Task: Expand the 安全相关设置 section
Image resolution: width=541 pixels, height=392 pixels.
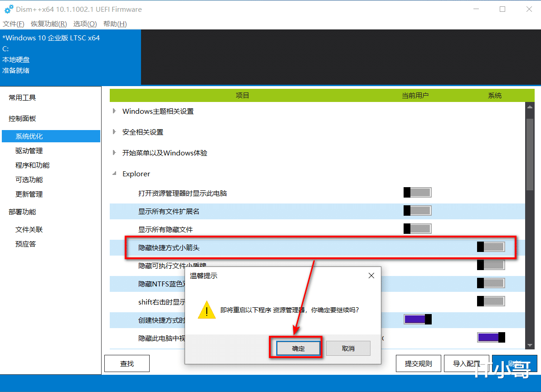Action: coord(114,132)
